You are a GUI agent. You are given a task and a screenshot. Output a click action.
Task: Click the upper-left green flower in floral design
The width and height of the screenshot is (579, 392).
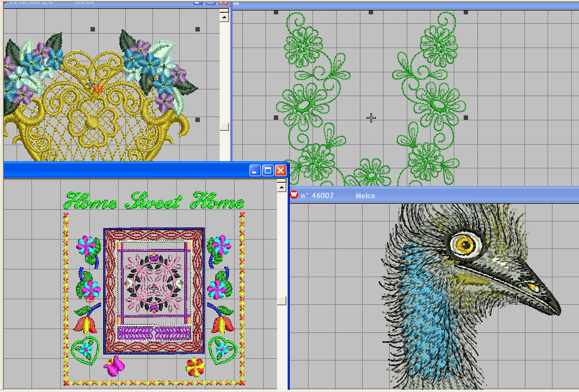tap(304, 46)
